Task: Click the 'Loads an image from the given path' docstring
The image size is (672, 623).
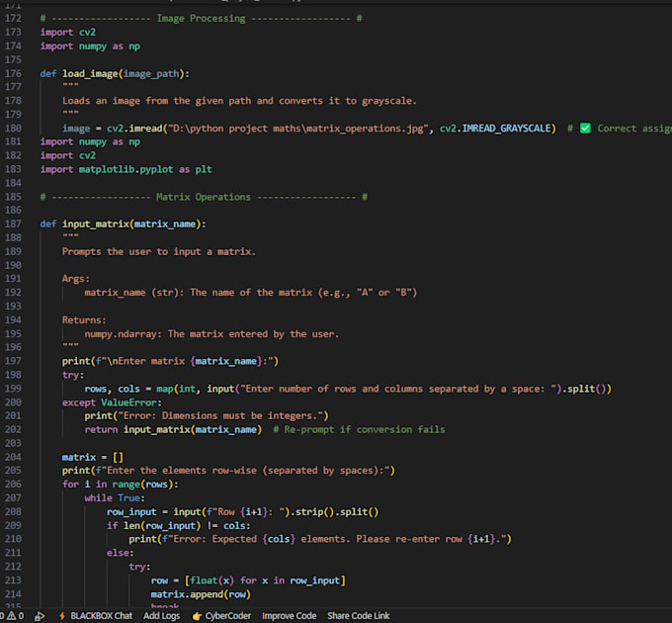Action: click(x=239, y=101)
